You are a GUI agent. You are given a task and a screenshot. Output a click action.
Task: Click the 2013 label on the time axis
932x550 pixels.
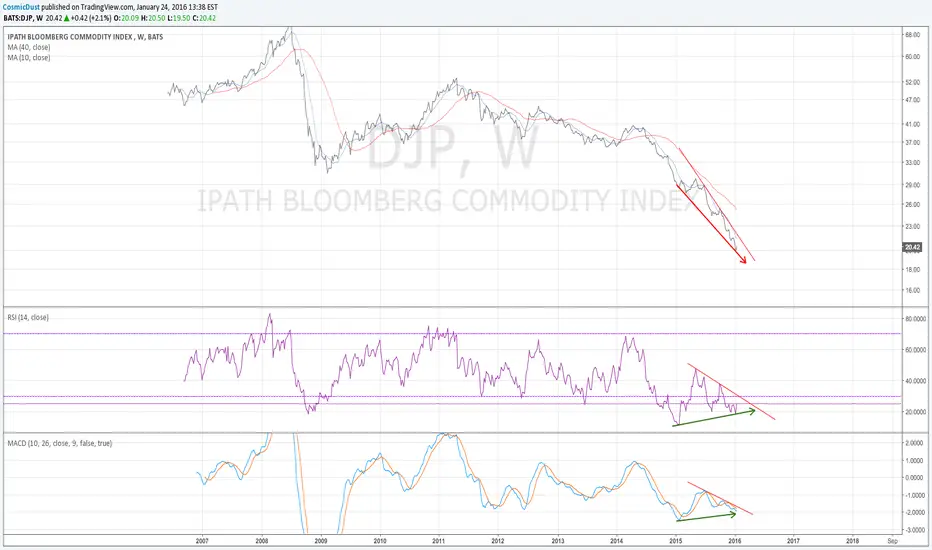(x=558, y=541)
